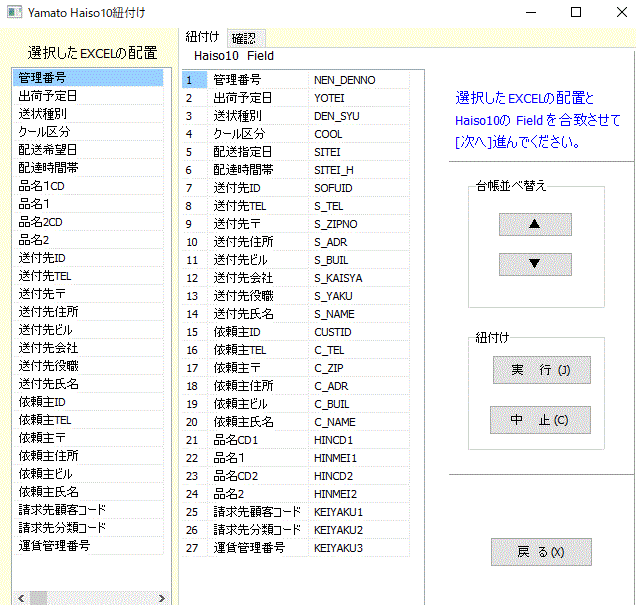Viewport: 636px width, 605px height.
Task: Click the down arrow reorder button
Action: pos(535,265)
